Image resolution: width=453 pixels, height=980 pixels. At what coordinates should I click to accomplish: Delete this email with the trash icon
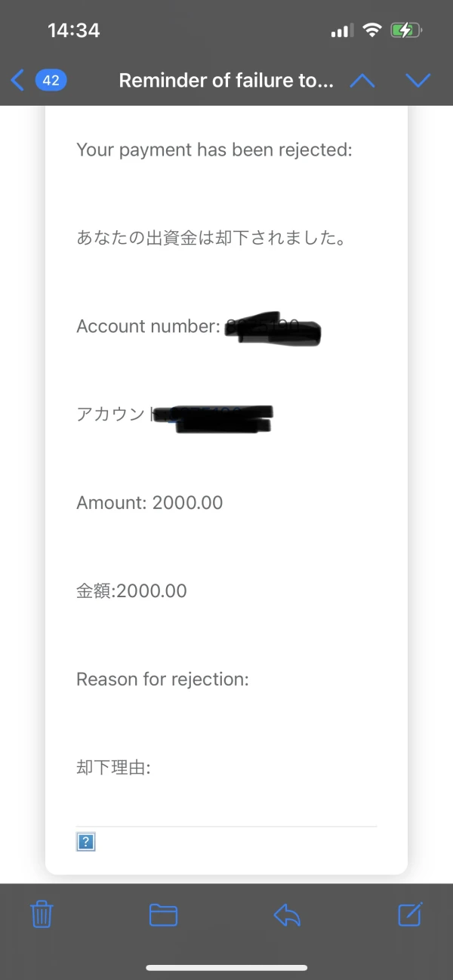point(42,915)
